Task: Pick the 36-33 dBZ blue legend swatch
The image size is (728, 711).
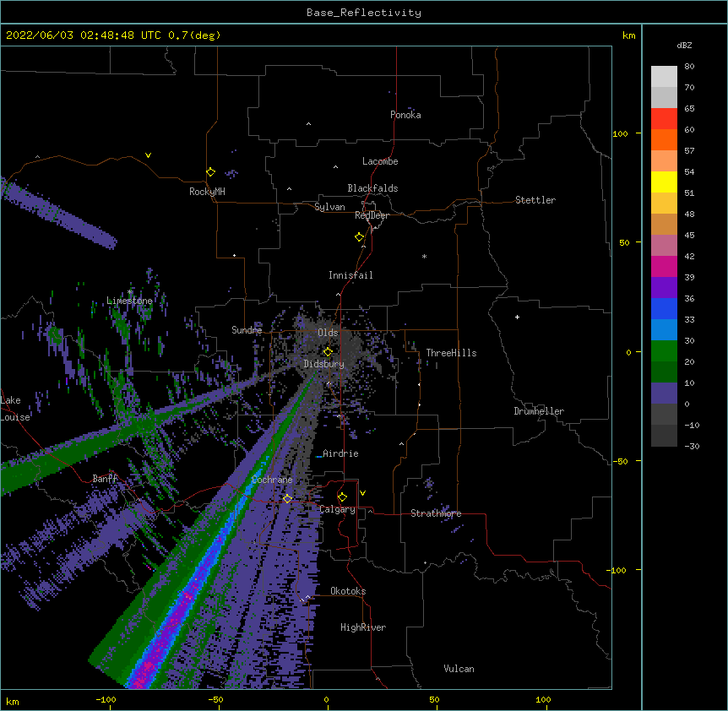Action: [x=664, y=308]
